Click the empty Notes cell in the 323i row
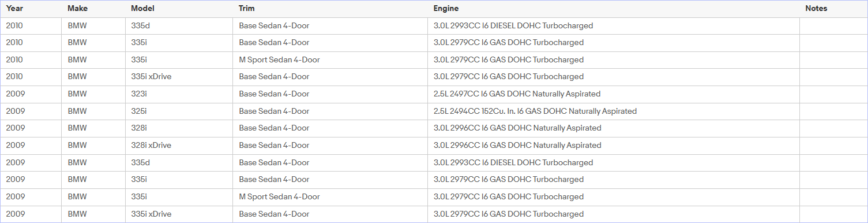 click(833, 94)
